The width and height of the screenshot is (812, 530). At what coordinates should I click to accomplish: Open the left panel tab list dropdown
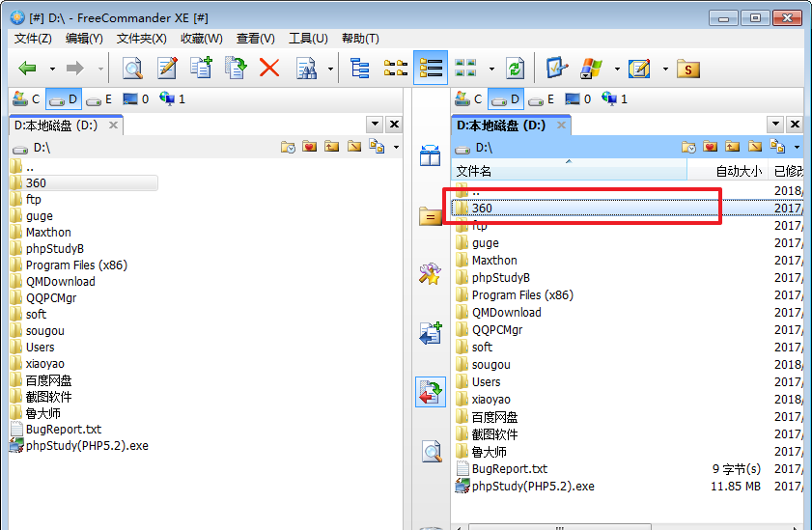tap(375, 125)
